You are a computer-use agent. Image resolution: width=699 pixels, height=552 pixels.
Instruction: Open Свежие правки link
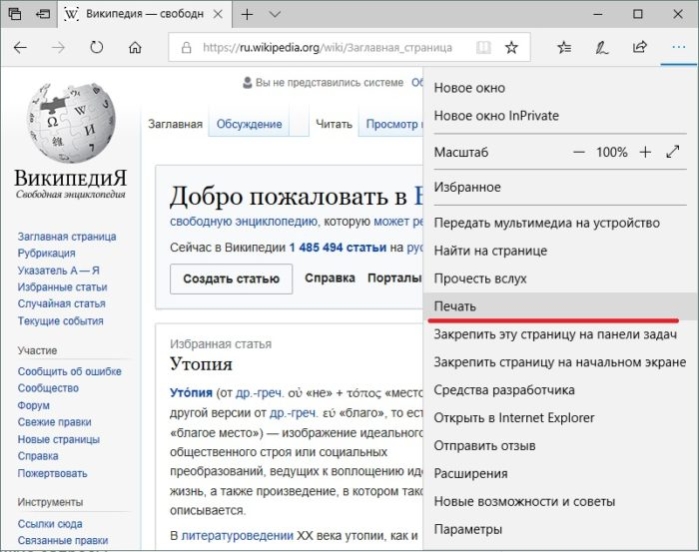point(54,422)
